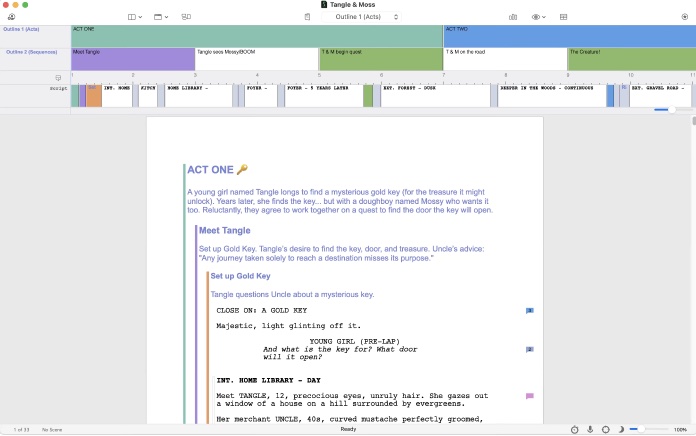Image resolution: width=696 pixels, height=436 pixels.
Task: Toggle the comment icon left of ruler
Action: (58, 77)
